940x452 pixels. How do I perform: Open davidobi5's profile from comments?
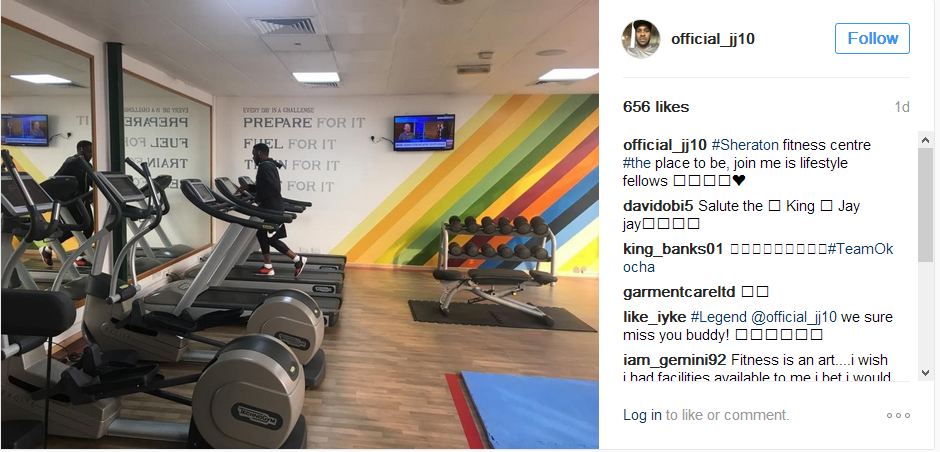click(658, 206)
